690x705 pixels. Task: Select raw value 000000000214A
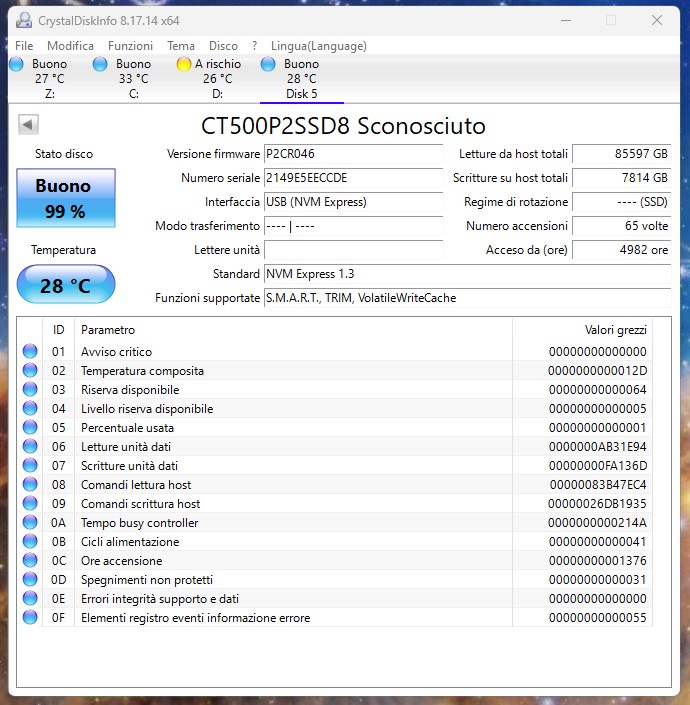point(597,522)
